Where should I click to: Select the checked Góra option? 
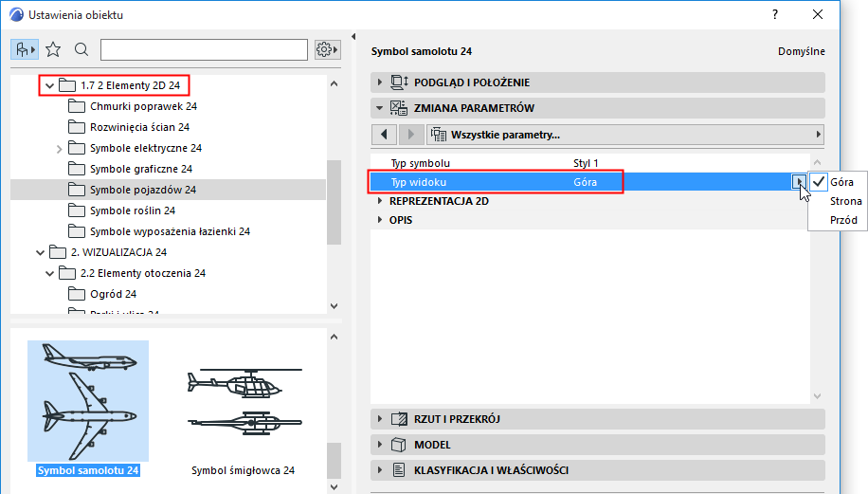click(x=841, y=181)
